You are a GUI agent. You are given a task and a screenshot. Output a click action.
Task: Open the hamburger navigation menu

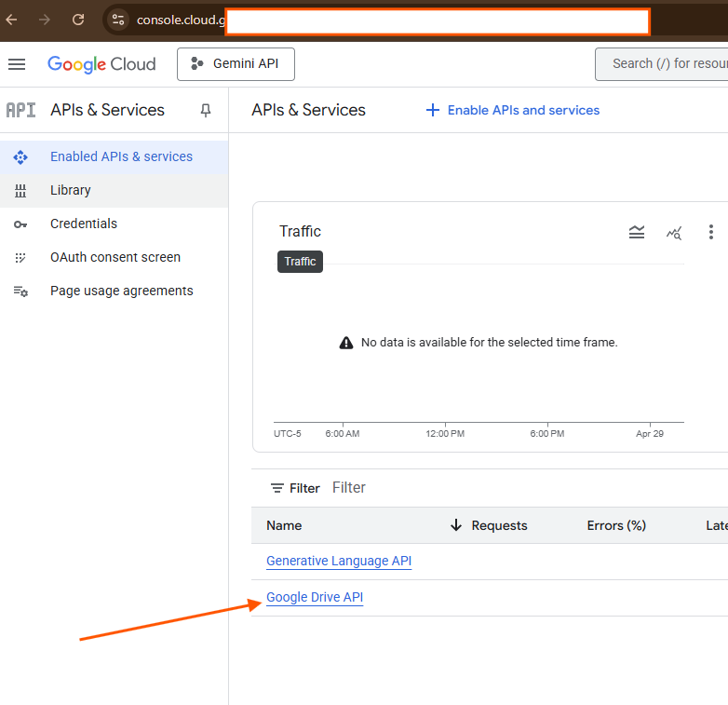pyautogui.click(x=17, y=64)
